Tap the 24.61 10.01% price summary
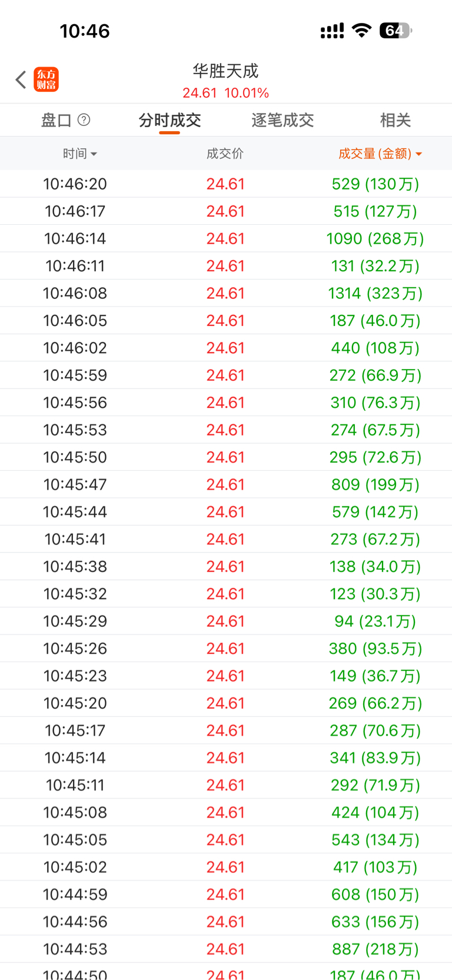 226,93
